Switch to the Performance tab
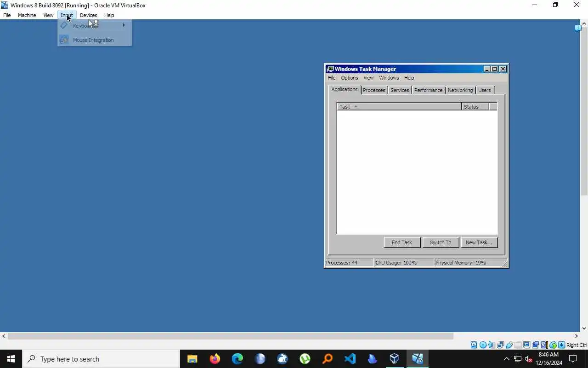Image resolution: width=588 pixels, height=368 pixels. pos(428,90)
